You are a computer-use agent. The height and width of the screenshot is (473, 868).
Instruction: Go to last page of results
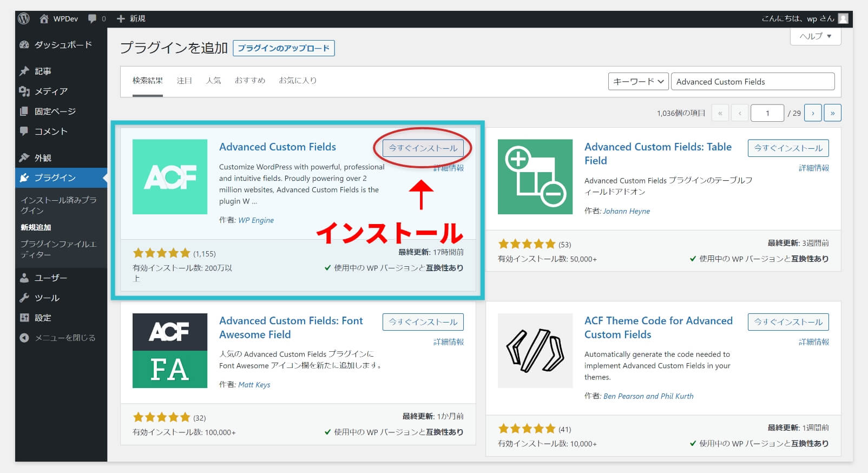pos(832,113)
